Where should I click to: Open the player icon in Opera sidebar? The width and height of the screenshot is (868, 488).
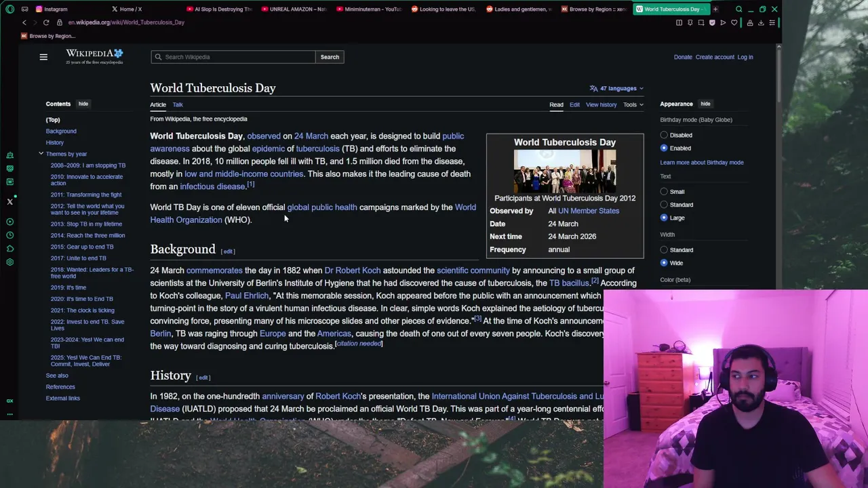click(x=9, y=222)
